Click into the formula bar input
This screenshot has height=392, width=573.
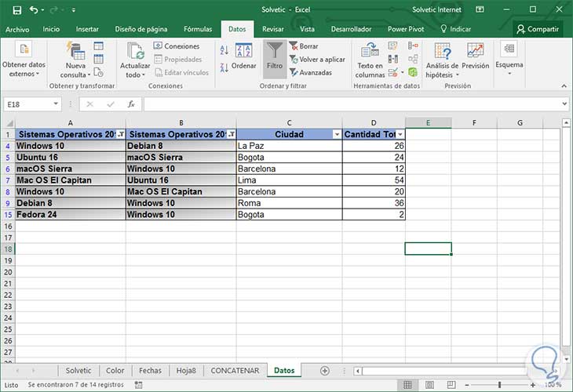[352, 104]
